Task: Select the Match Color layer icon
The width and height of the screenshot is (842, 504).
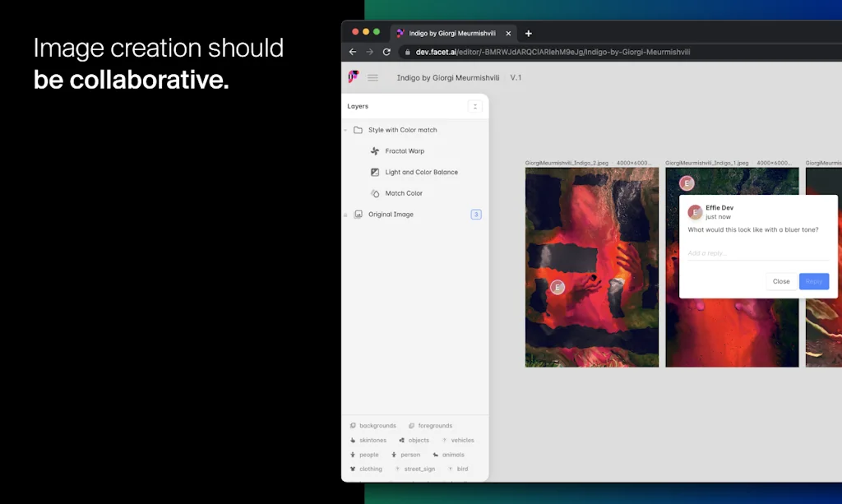Action: (x=374, y=193)
